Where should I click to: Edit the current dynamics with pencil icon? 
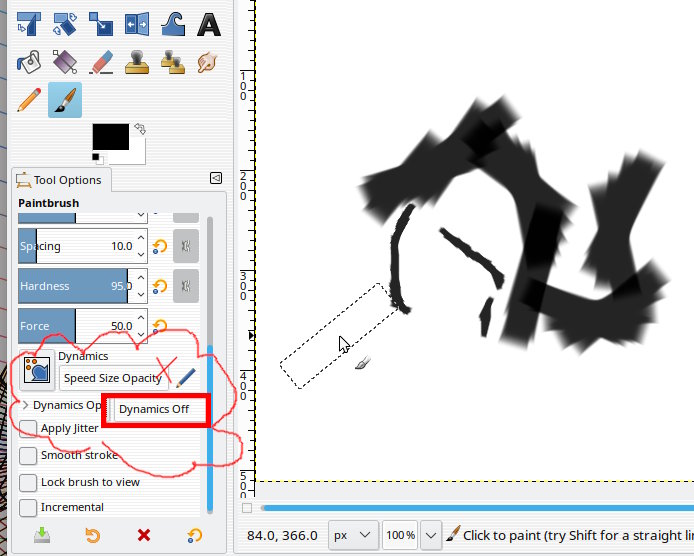[186, 378]
